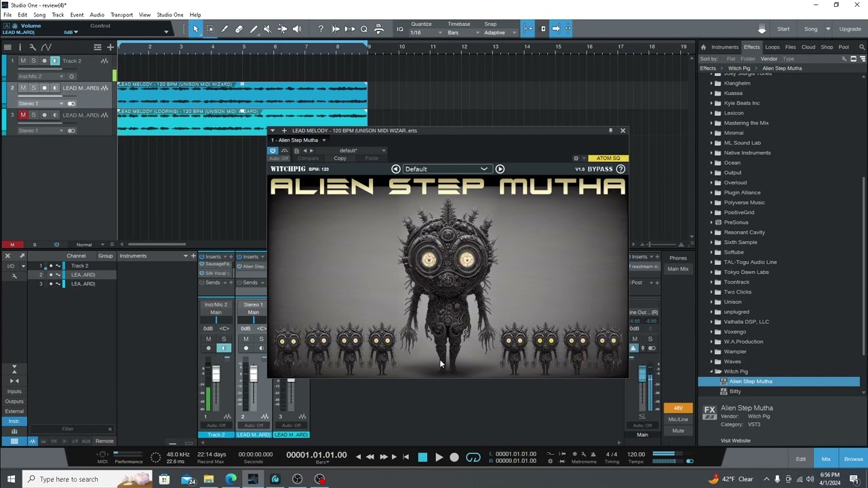Image resolution: width=868 pixels, height=488 pixels.
Task: Switch to the Instruments browser tab
Action: (x=725, y=47)
